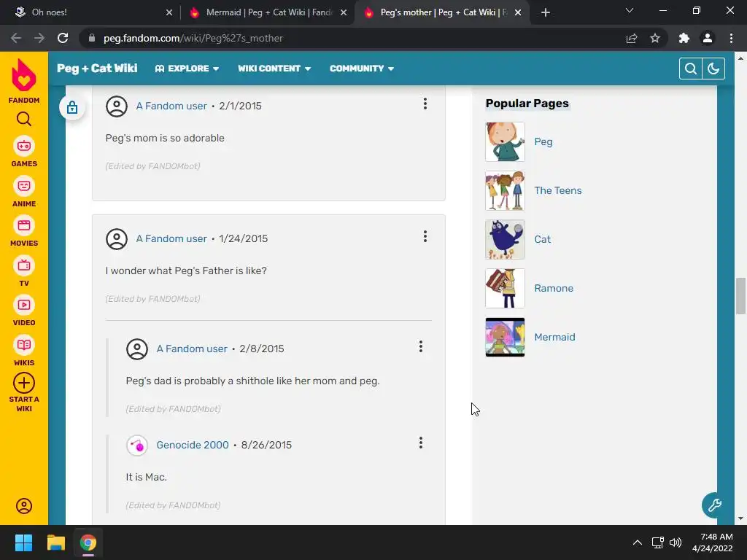Open the user profile icon in Fandom sidebar
The image size is (747, 560).
(24, 506)
